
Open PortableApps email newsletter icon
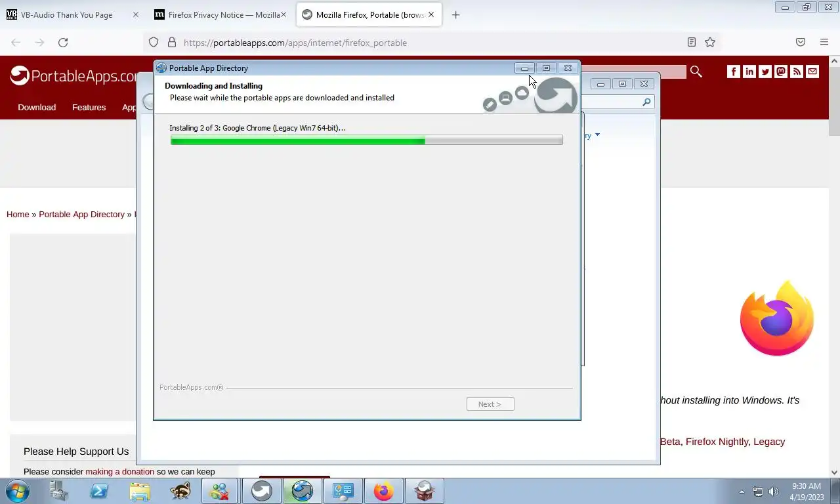click(x=812, y=72)
